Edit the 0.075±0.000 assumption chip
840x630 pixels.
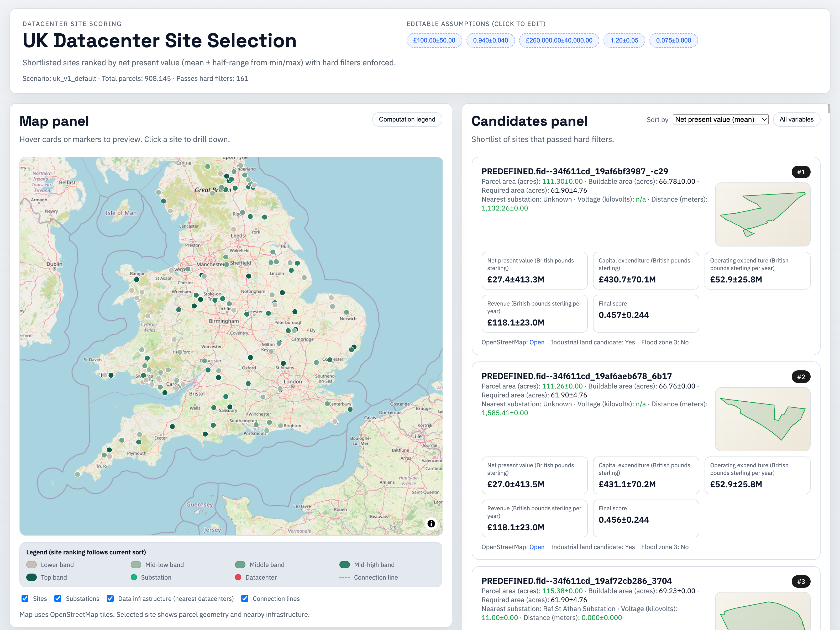pyautogui.click(x=673, y=40)
